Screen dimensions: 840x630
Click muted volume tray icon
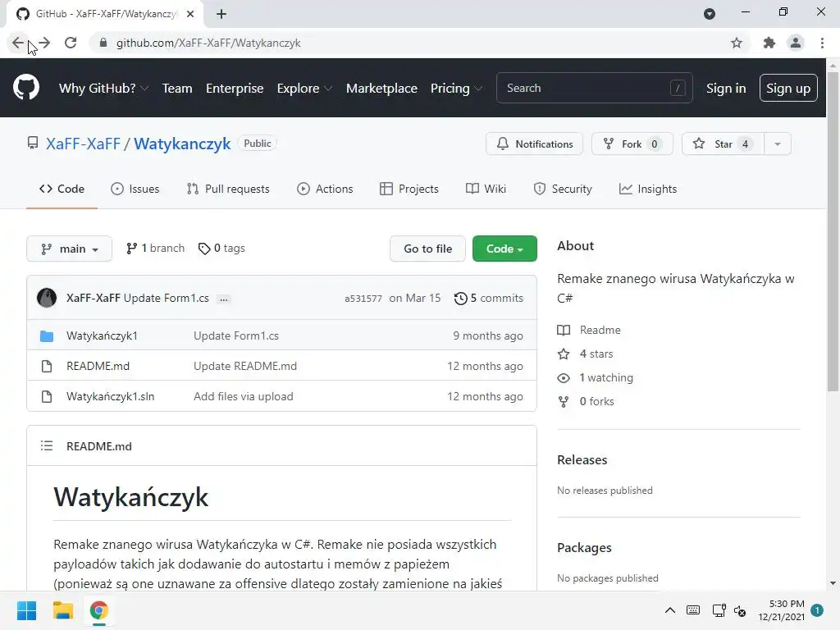(740, 610)
